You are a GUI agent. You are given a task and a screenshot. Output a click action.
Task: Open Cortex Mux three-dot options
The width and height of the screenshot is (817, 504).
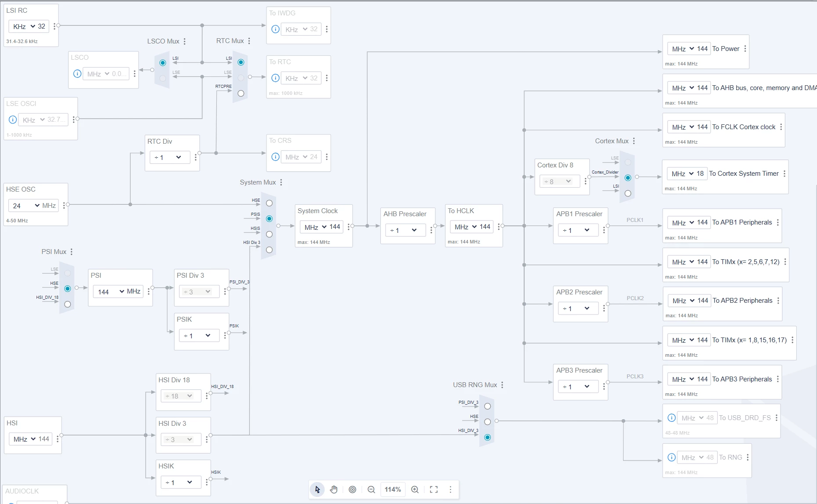coord(634,141)
